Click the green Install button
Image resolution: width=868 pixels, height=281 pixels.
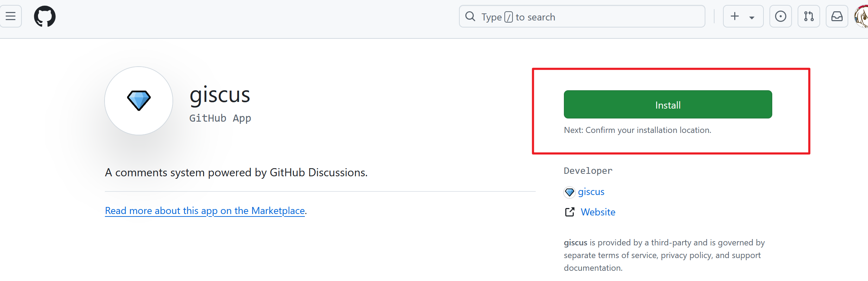668,104
